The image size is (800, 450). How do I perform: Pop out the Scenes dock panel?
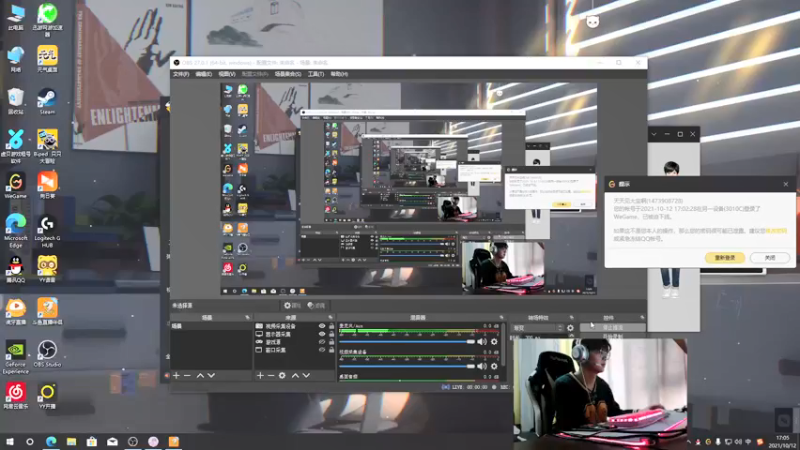[247, 317]
